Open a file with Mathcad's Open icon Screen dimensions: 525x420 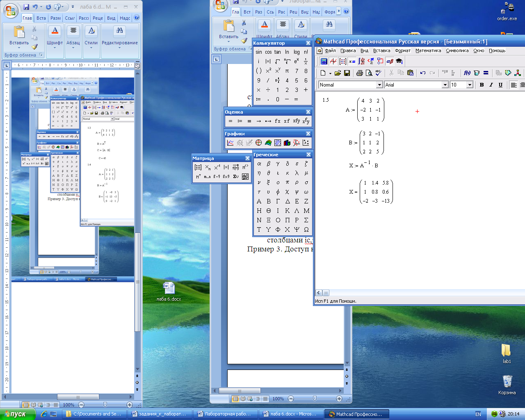(x=338, y=73)
